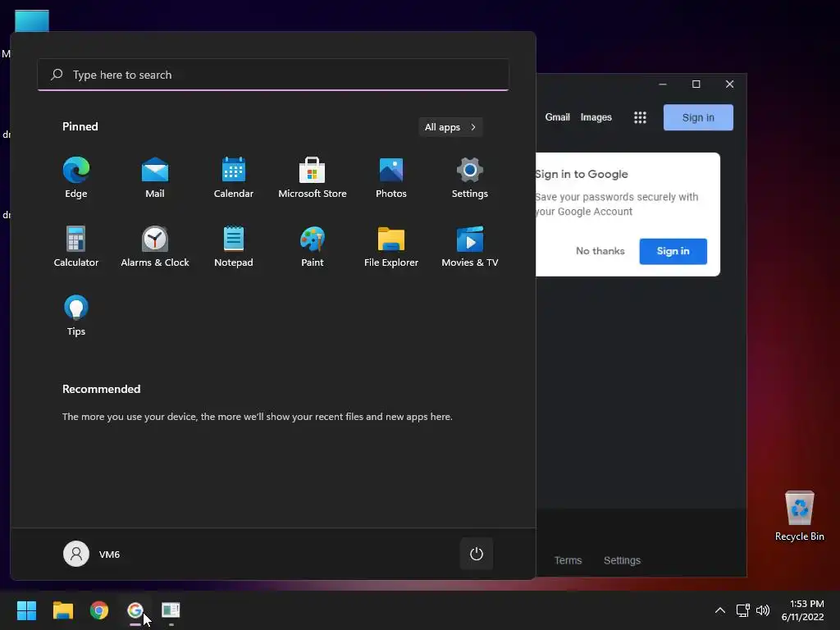Open Microsoft Store
The width and height of the screenshot is (840, 630).
(313, 178)
